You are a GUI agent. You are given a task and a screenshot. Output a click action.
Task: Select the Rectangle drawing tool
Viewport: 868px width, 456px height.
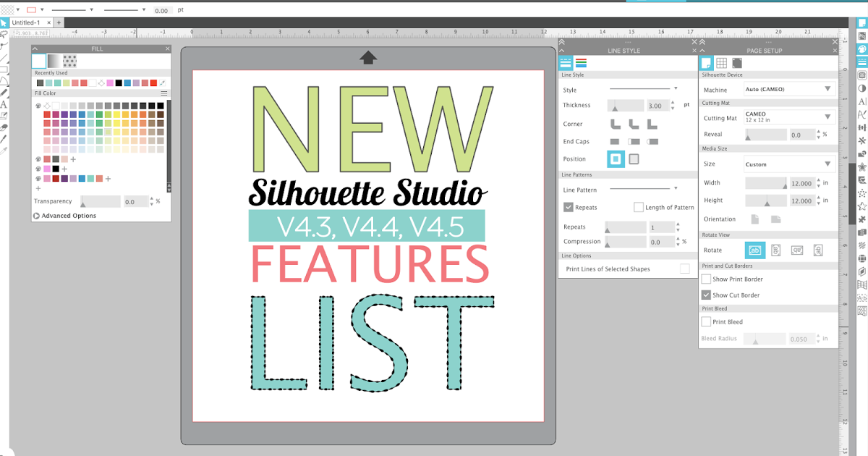4,69
